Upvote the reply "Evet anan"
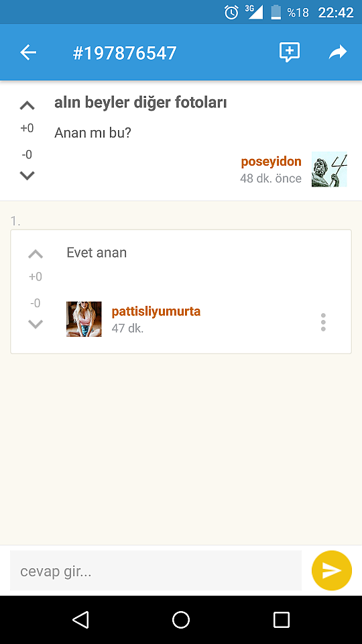 click(36, 254)
